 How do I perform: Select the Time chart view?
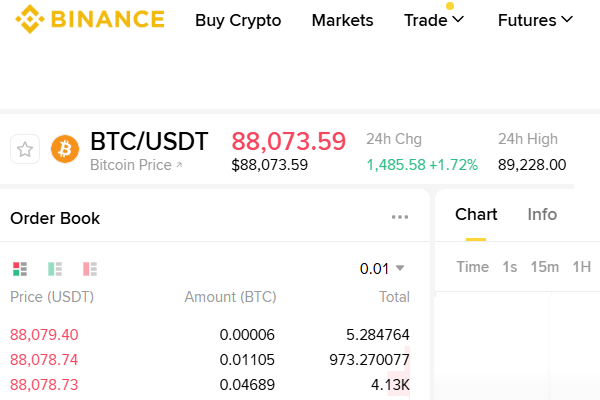[x=472, y=266]
